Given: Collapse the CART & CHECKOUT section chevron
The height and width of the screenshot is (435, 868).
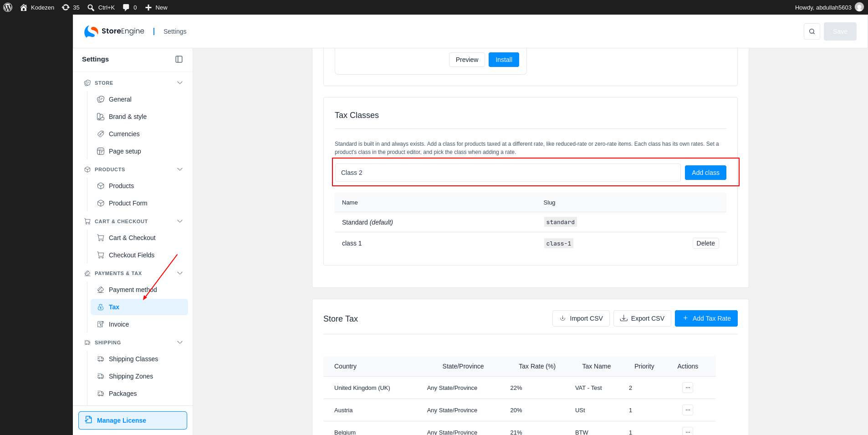Looking at the screenshot, I should click(180, 221).
